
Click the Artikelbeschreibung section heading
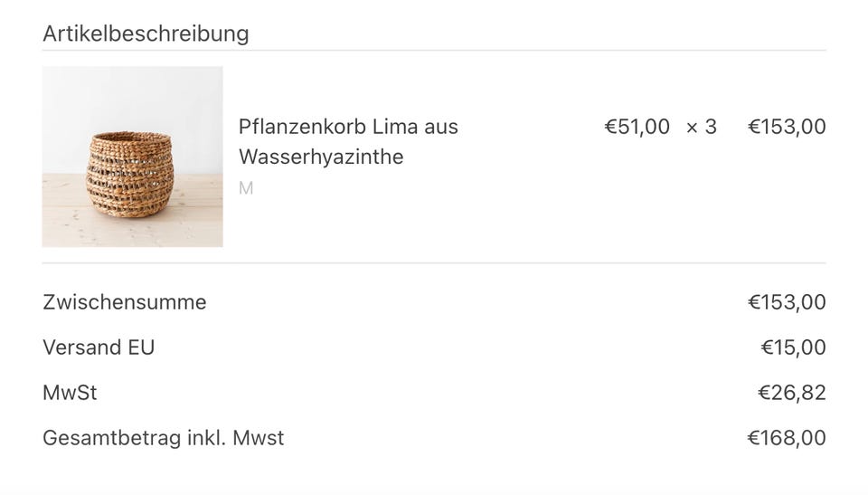[x=146, y=34]
